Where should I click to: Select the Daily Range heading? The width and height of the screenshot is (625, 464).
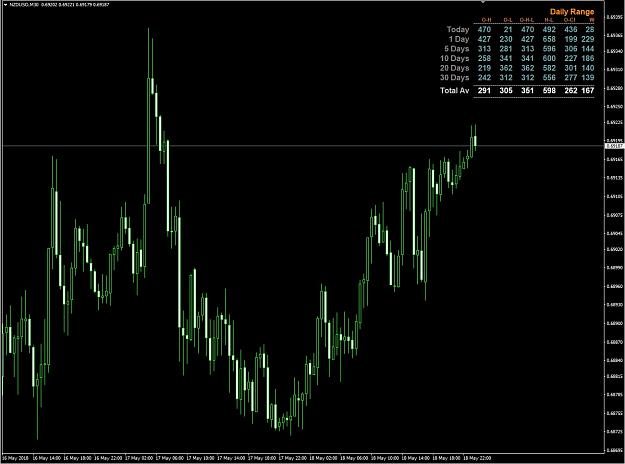click(x=572, y=12)
